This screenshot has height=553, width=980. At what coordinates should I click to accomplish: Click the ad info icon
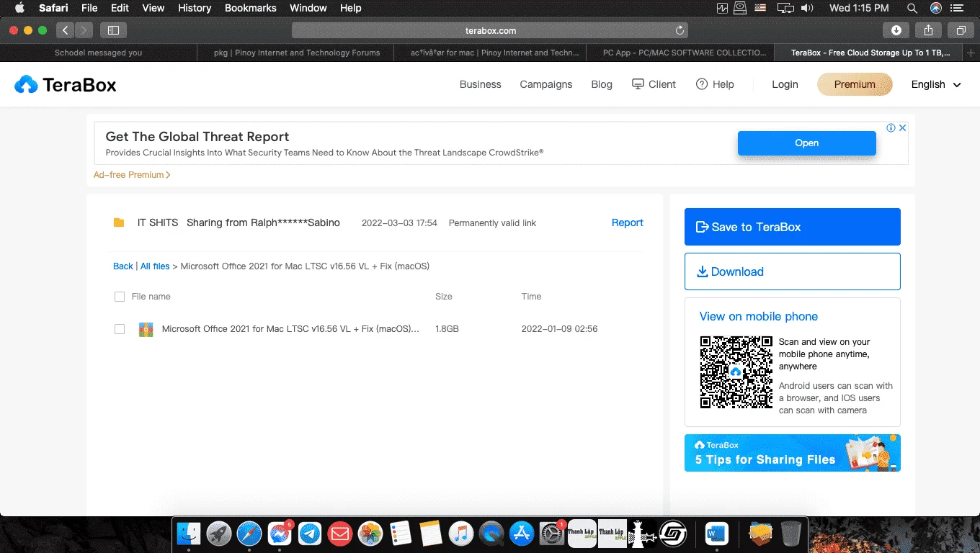pyautogui.click(x=891, y=127)
